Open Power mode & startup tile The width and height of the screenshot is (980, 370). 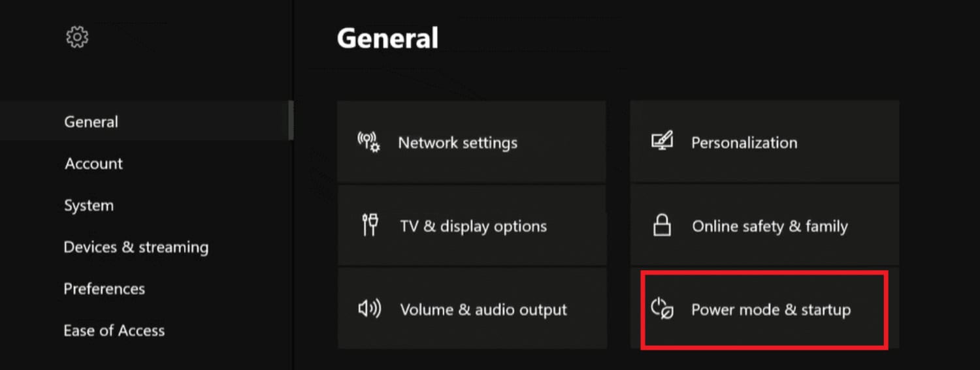tap(764, 309)
